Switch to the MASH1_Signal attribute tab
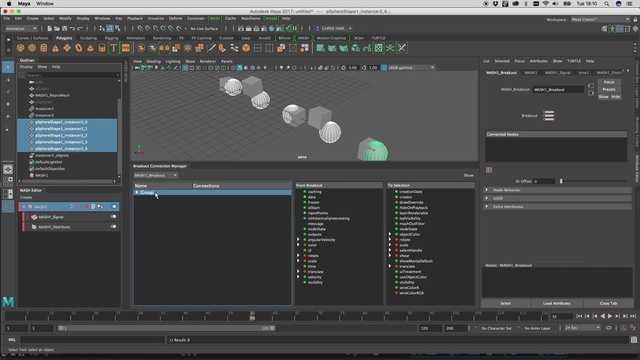The height and width of the screenshot is (360, 640). click(x=558, y=73)
